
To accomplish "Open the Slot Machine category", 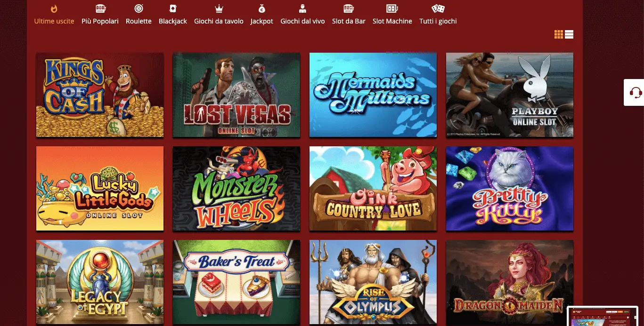I will point(392,21).
